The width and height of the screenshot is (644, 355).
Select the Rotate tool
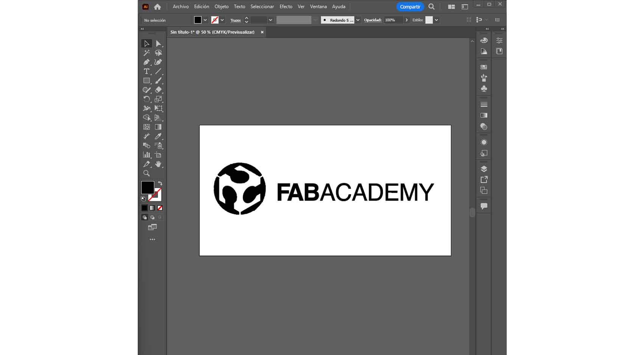pyautogui.click(x=146, y=99)
